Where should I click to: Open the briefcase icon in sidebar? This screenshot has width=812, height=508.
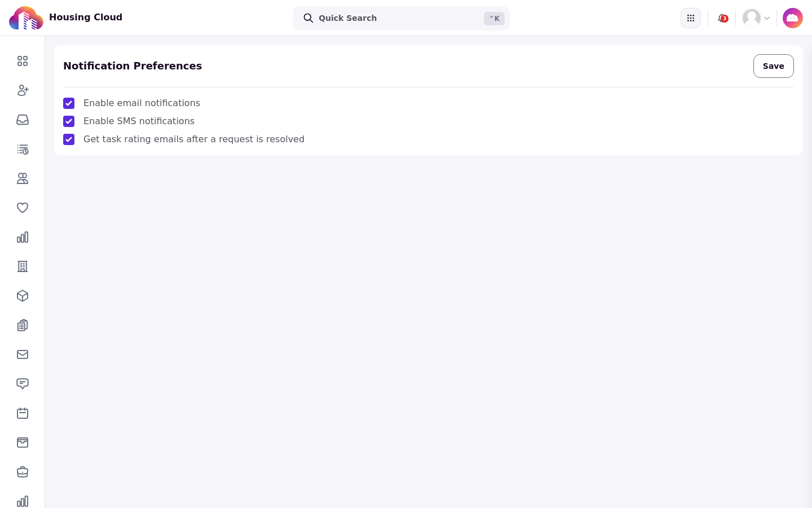(x=23, y=472)
